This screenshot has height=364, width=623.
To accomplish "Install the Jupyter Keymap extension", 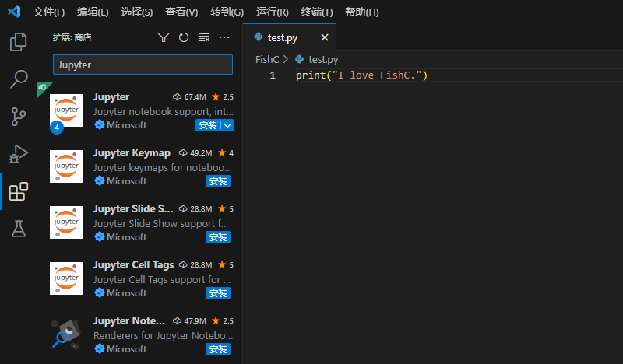I will point(218,181).
